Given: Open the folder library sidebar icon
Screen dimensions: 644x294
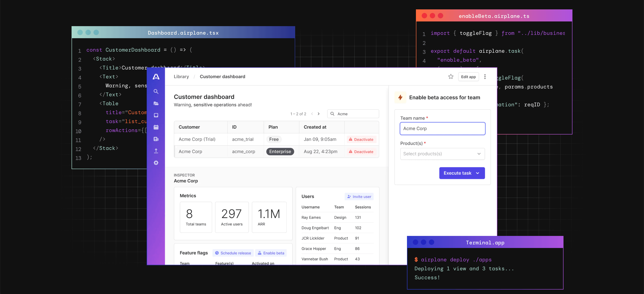Looking at the screenshot, I should [156, 103].
